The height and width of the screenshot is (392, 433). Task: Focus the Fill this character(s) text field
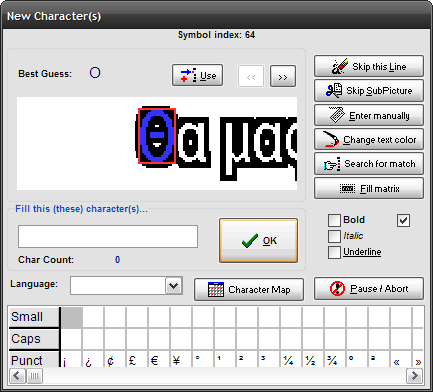coord(108,236)
